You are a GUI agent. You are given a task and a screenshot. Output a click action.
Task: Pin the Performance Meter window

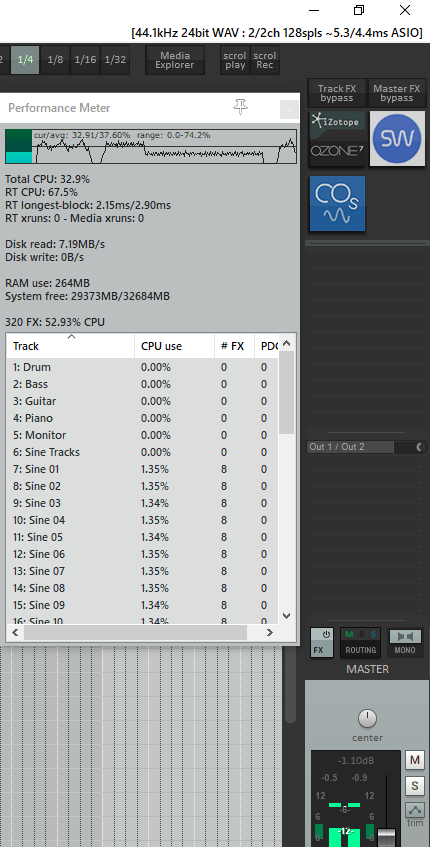[x=240, y=107]
